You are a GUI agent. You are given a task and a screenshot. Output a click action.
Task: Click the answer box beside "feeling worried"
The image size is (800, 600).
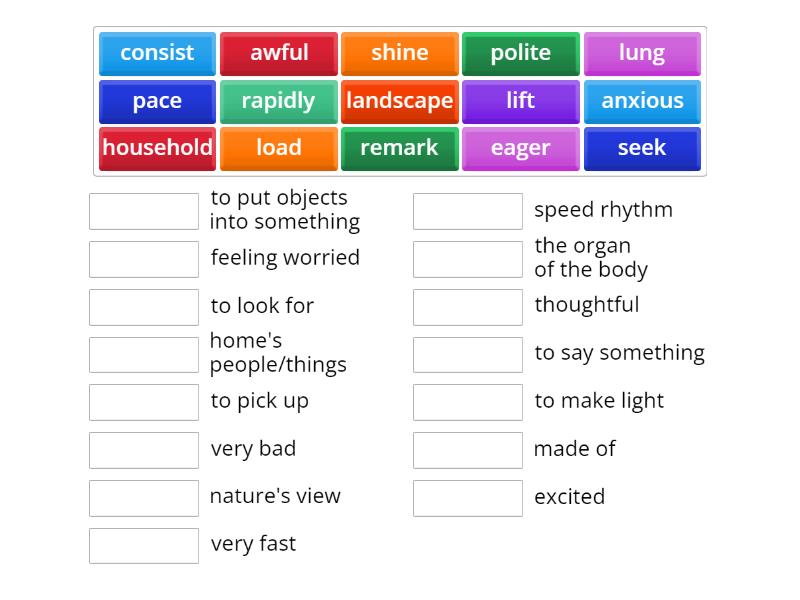[144, 258]
